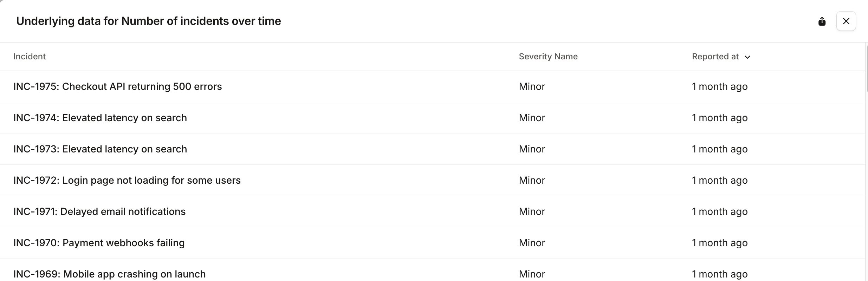Open INC-1970 Payment webhooks failing
Screen dimensions: 868x281
point(99,243)
